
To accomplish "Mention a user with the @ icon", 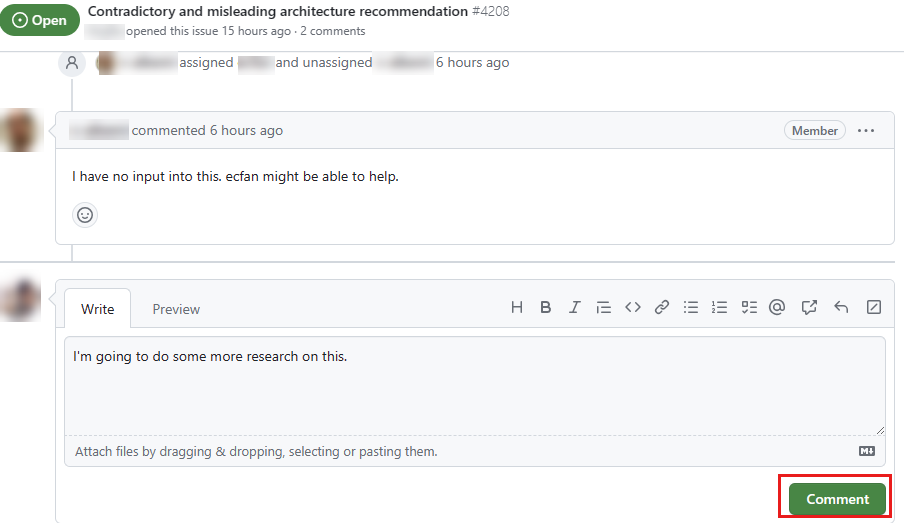I will click(777, 307).
